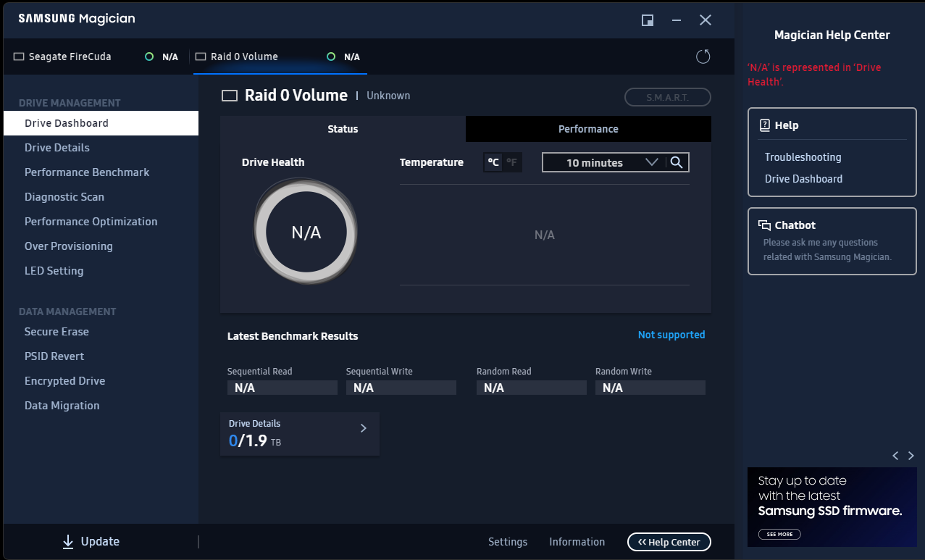The image size is (925, 560).
Task: Click SEE MORE on firmware banner
Action: 780,534
